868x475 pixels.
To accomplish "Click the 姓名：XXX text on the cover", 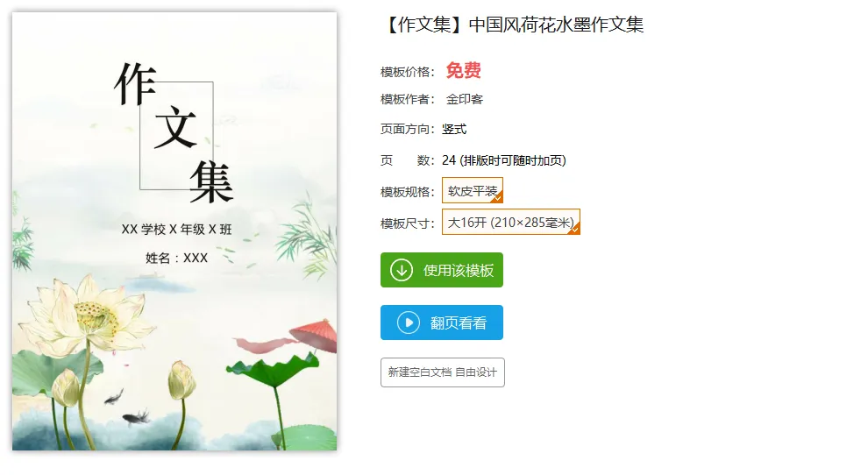I will [176, 258].
